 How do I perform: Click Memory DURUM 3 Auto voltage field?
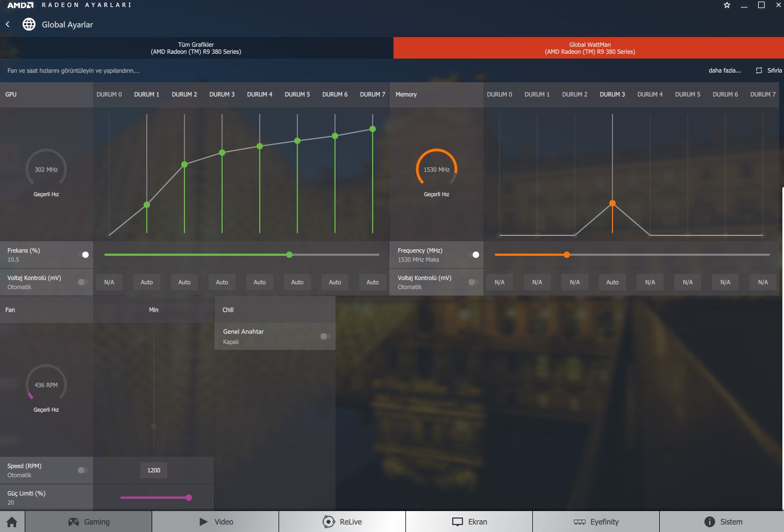coord(612,282)
